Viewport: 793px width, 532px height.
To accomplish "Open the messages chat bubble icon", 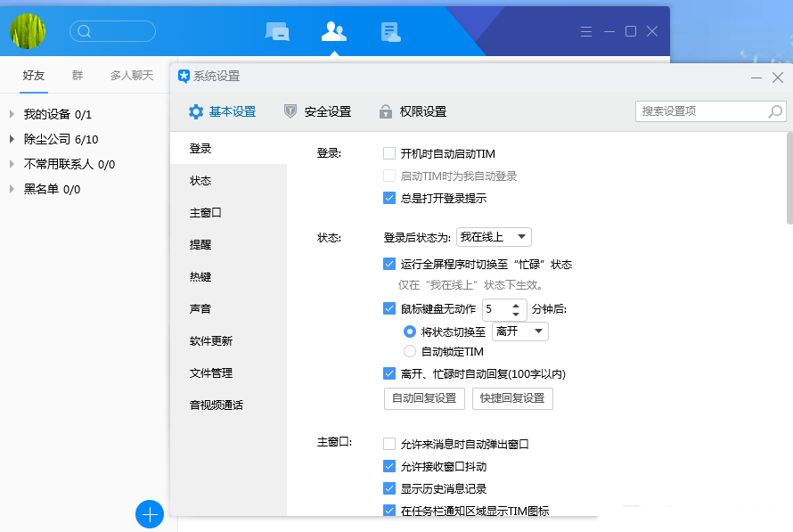I will [x=277, y=31].
